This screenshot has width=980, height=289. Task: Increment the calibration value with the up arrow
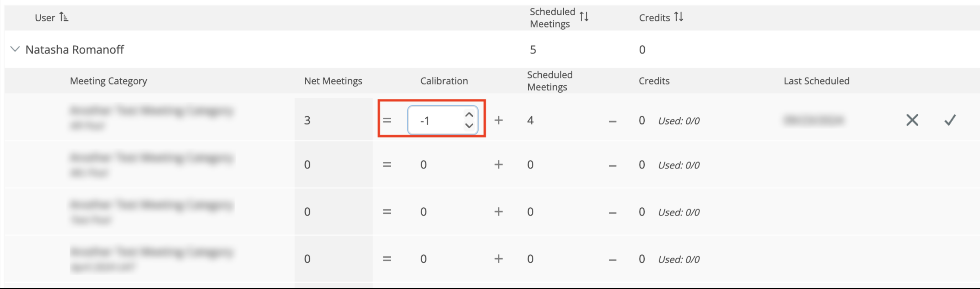coord(469,115)
